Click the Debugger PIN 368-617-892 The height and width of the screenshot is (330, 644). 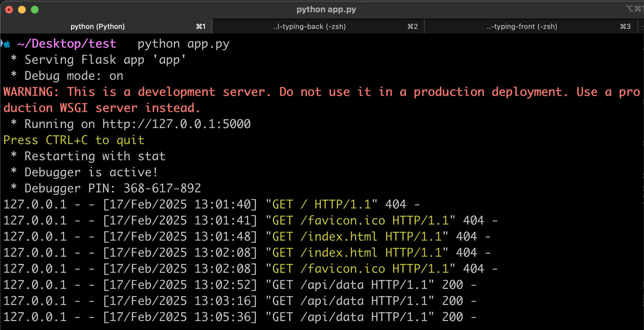[x=162, y=188]
